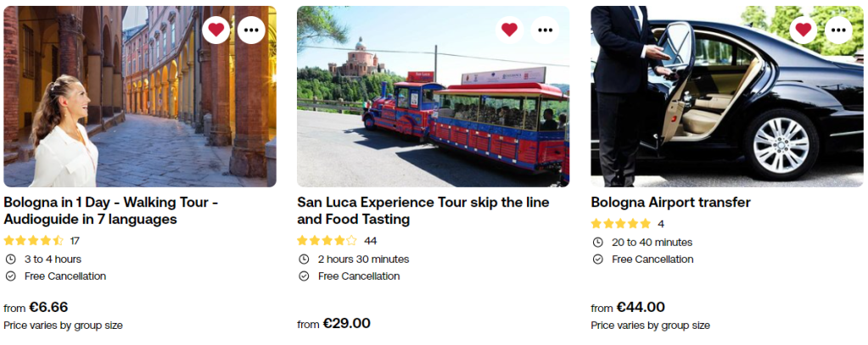Click Free Cancellation checkmark icon on Airport transfer

click(x=597, y=259)
